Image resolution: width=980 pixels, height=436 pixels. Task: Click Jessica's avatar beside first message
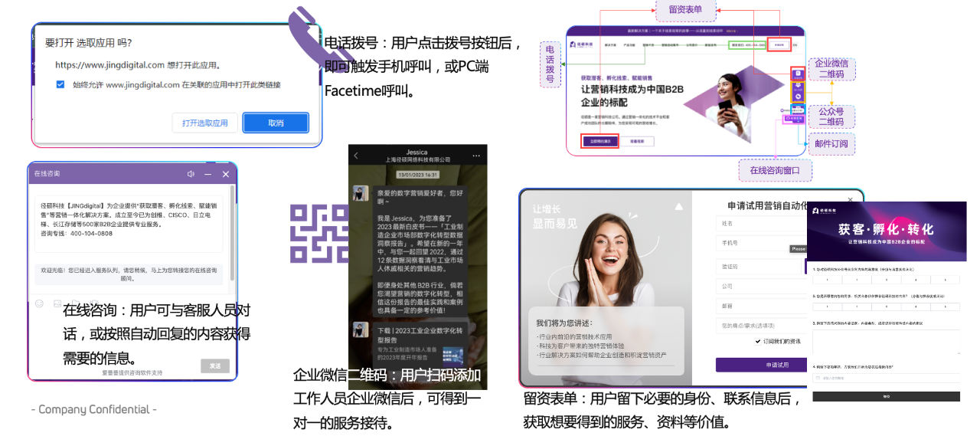pos(361,193)
